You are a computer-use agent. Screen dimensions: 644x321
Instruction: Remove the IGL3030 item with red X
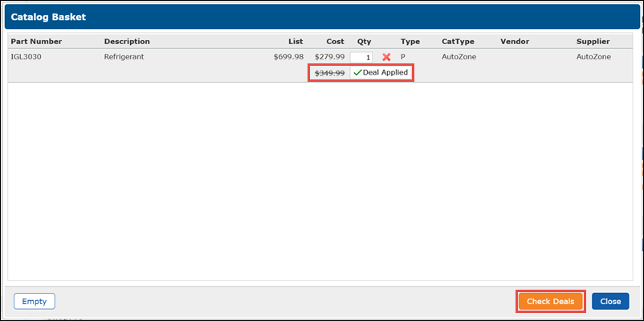coord(386,58)
